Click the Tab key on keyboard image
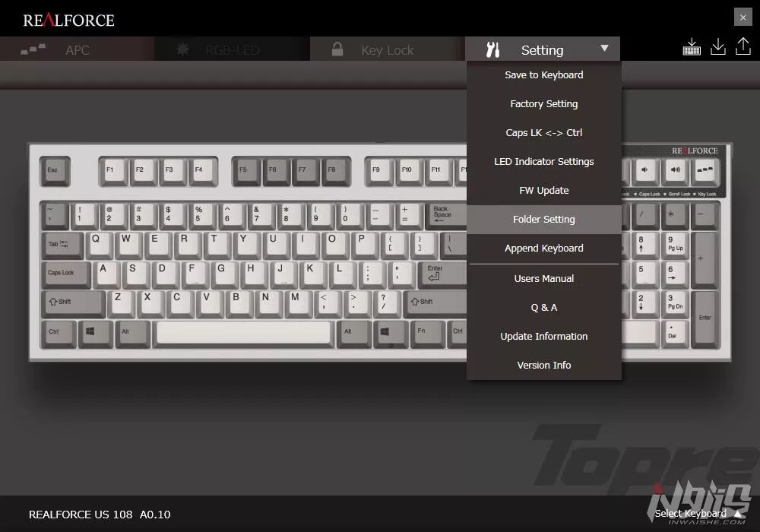The width and height of the screenshot is (760, 532). click(x=63, y=245)
